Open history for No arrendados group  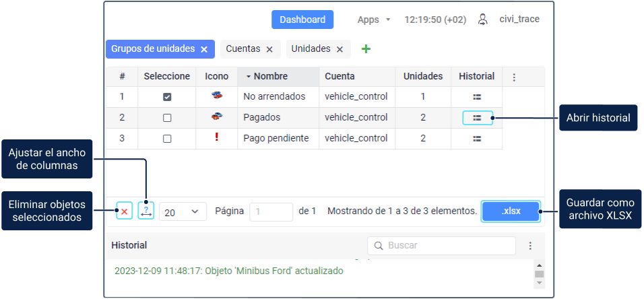pos(477,97)
